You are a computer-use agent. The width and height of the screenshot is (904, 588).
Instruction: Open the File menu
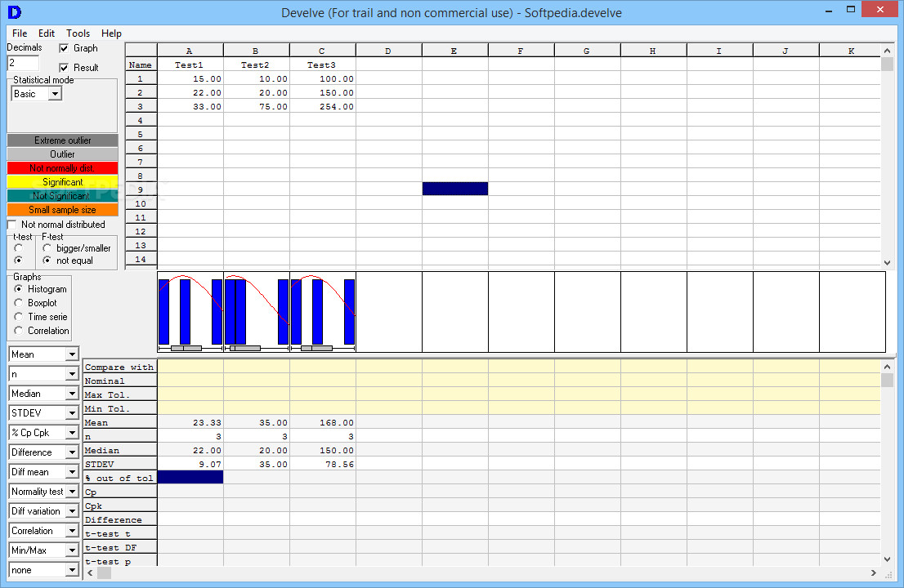(x=20, y=33)
